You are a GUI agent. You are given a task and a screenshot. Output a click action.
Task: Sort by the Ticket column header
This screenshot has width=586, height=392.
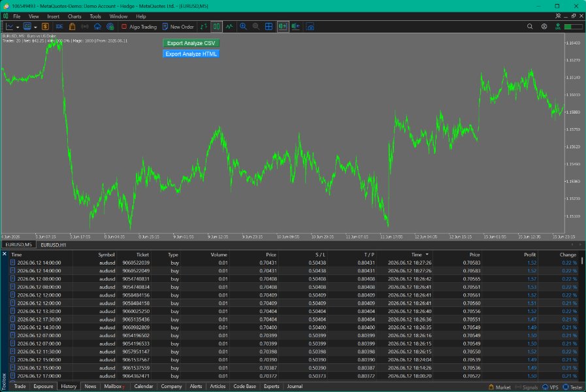click(x=142, y=255)
